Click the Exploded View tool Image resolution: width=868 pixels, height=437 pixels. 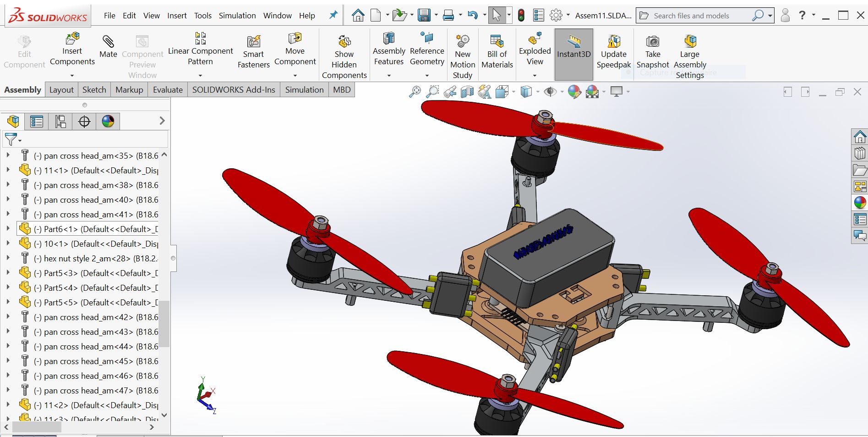[535, 49]
